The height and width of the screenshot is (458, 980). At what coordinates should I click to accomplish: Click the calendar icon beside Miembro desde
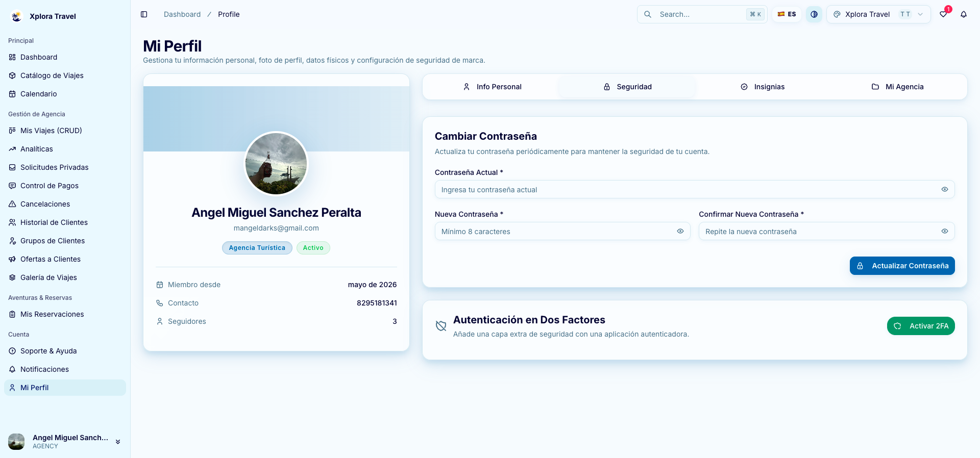point(160,285)
